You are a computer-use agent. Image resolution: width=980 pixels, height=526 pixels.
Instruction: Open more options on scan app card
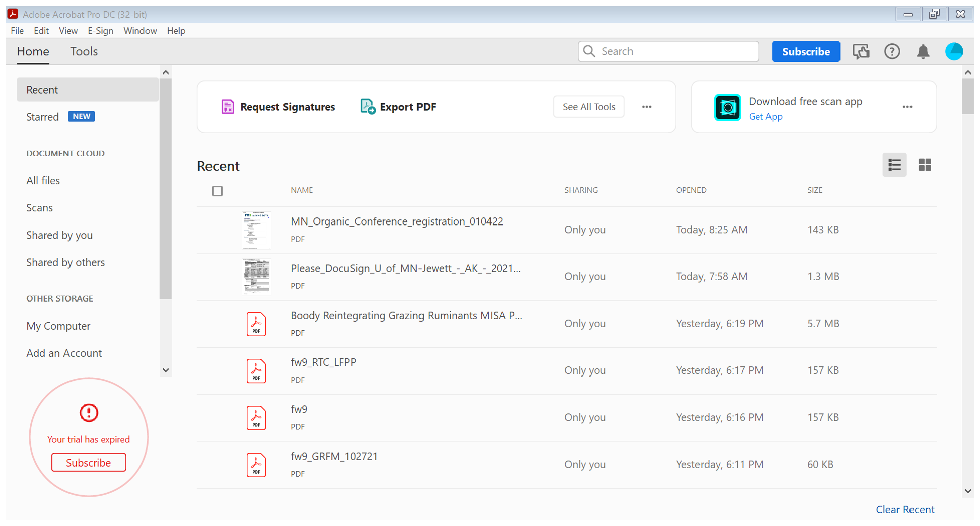tap(907, 107)
